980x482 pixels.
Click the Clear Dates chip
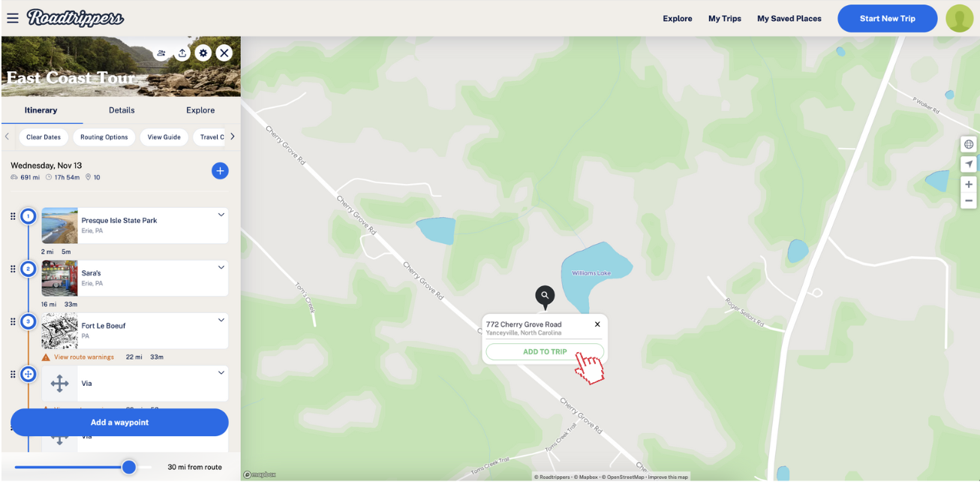44,137
